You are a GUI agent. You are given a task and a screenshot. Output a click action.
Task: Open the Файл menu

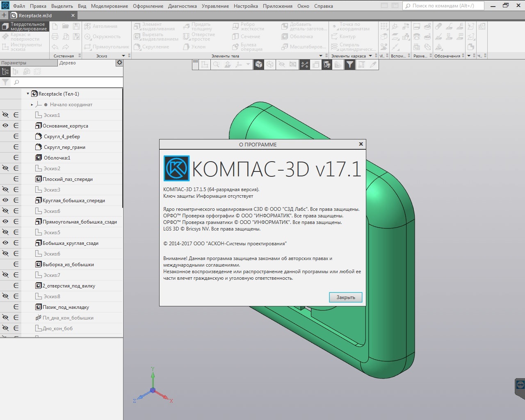19,6
